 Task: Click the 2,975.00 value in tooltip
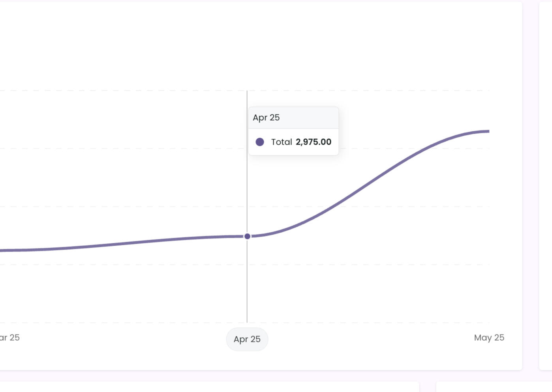tap(314, 142)
